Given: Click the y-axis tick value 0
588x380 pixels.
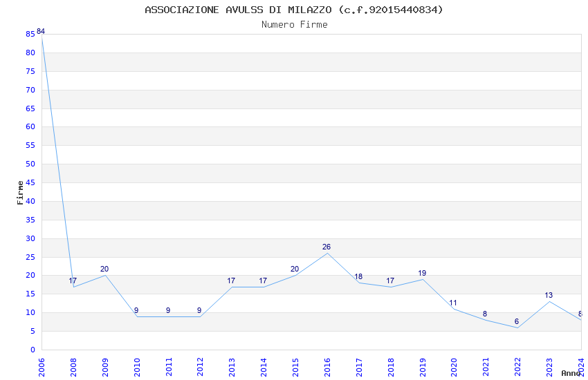Looking at the screenshot, I should (x=33, y=350).
